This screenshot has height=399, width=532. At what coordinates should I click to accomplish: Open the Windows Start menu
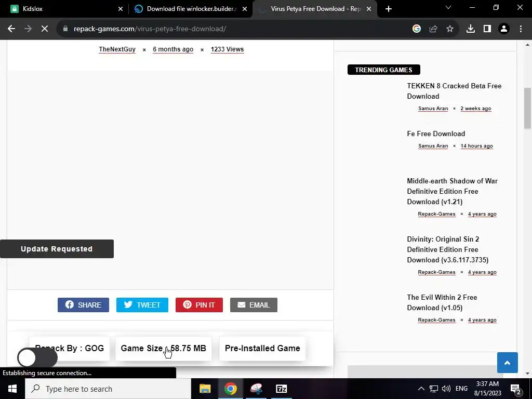12,389
